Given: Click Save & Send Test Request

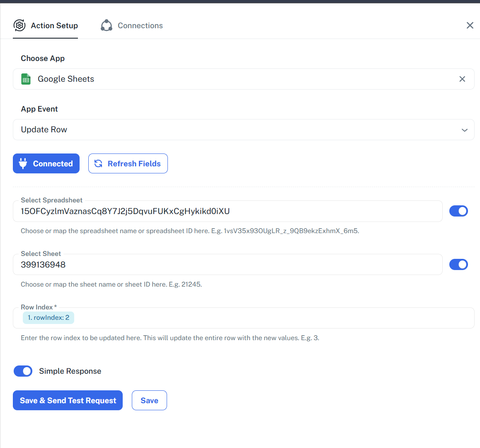Looking at the screenshot, I should click(68, 400).
